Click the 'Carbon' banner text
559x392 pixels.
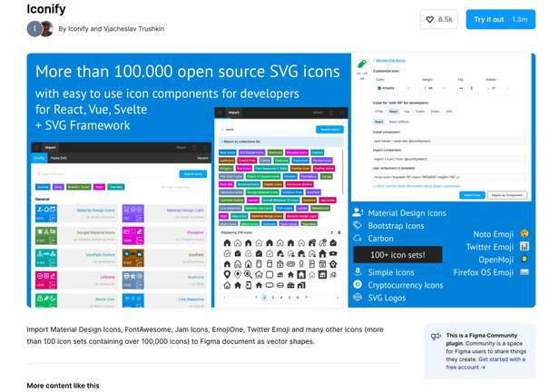click(x=381, y=239)
